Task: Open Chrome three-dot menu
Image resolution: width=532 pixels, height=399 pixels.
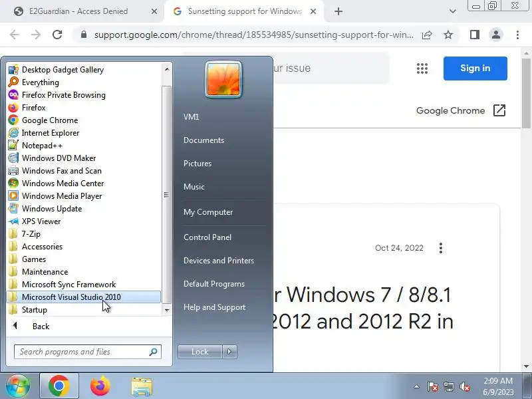Action: [x=517, y=35]
